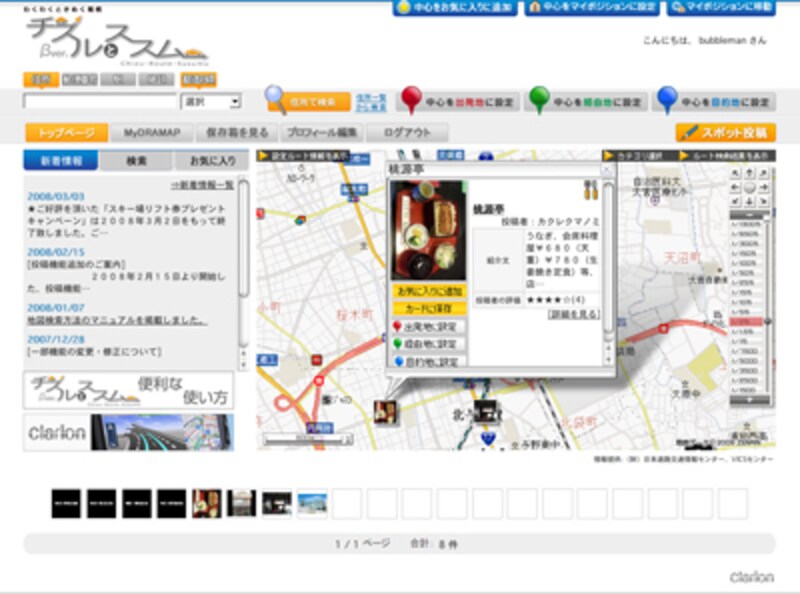Pan map left with the left arrow
This screenshot has height=594, width=800.
click(735, 187)
